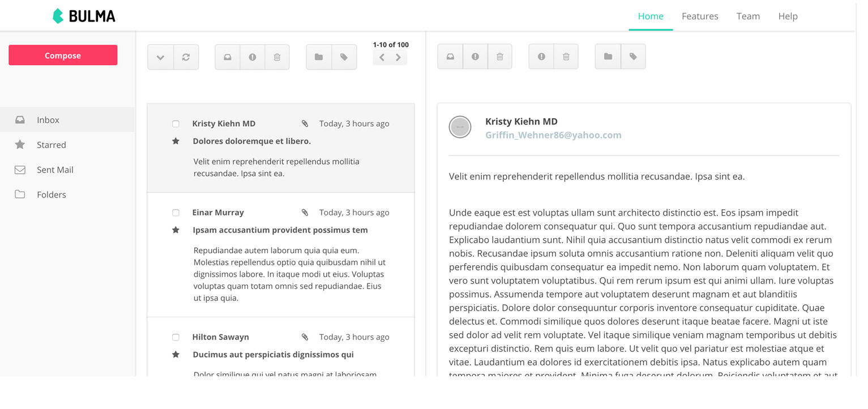The height and width of the screenshot is (409, 868).
Task: Toggle the star on "Dolores doloremque et libero."
Action: pos(176,141)
